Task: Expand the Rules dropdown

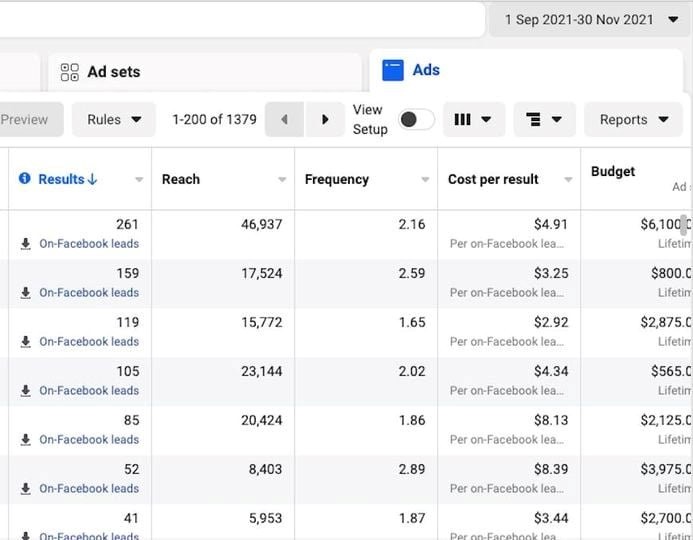Action: tap(114, 120)
